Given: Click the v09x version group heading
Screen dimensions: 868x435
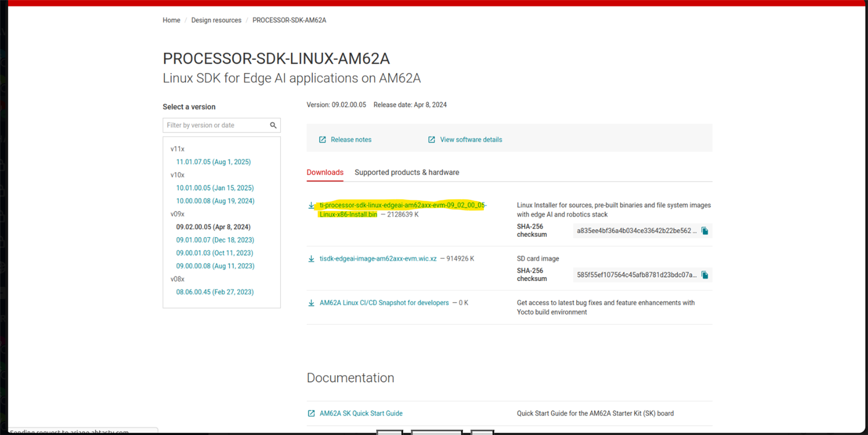Looking at the screenshot, I should click(x=177, y=214).
